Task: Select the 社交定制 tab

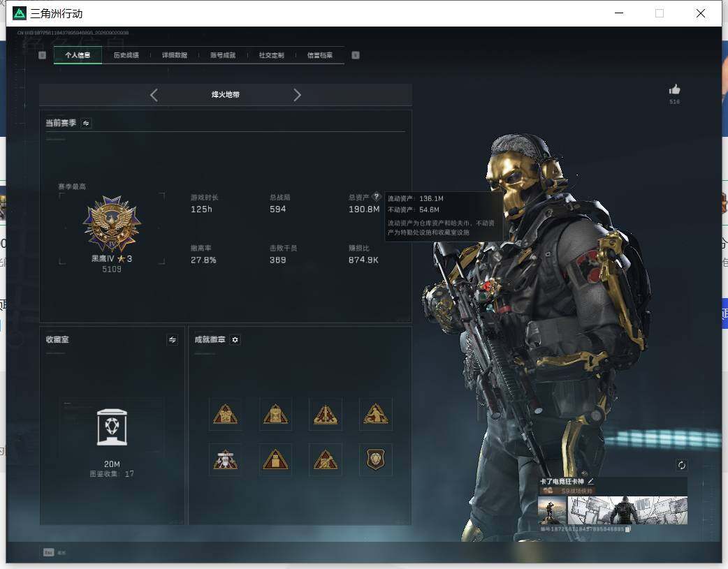Action: pyautogui.click(x=272, y=55)
